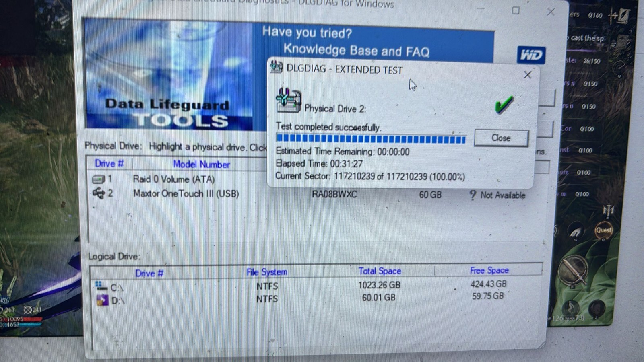644x362 pixels.
Task: Click the drive 2 USB icon
Action: click(x=99, y=193)
